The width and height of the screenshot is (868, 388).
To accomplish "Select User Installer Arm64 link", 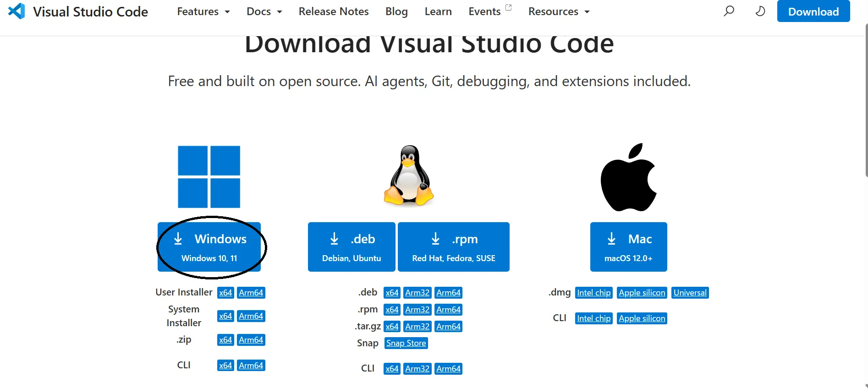I will (x=251, y=293).
